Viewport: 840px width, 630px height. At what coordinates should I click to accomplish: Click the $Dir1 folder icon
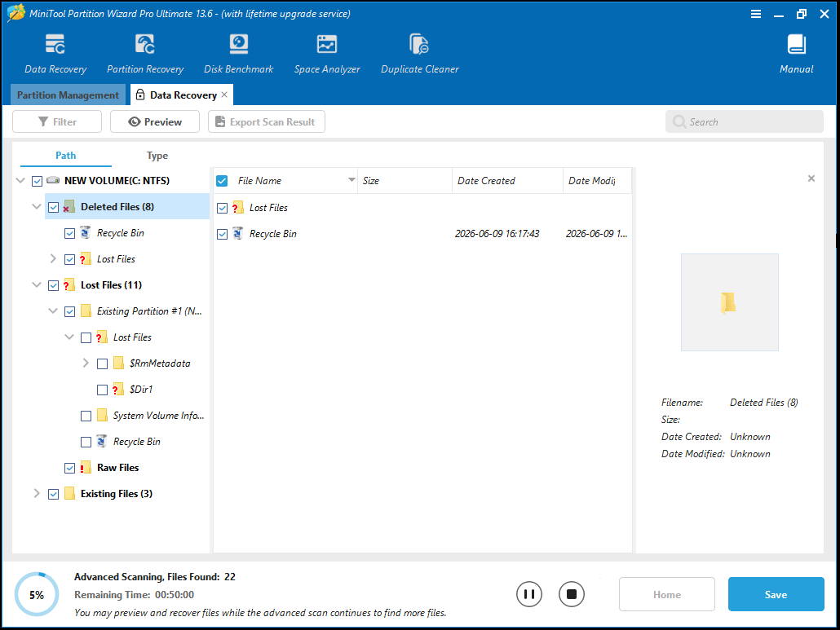coord(118,389)
